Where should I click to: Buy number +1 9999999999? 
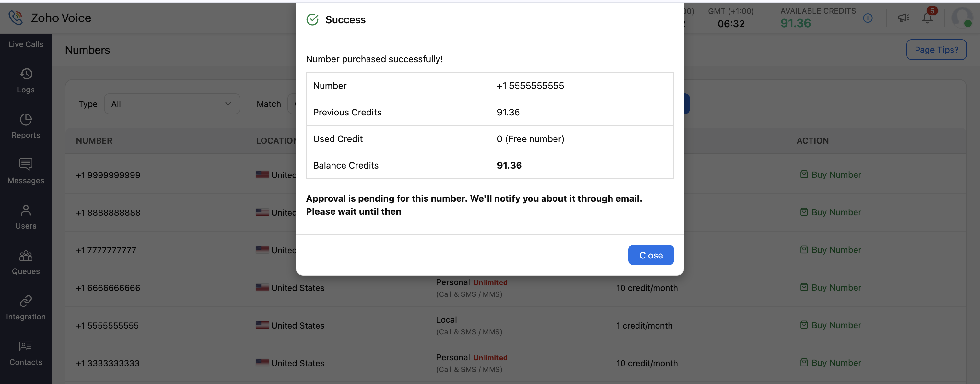(x=831, y=175)
